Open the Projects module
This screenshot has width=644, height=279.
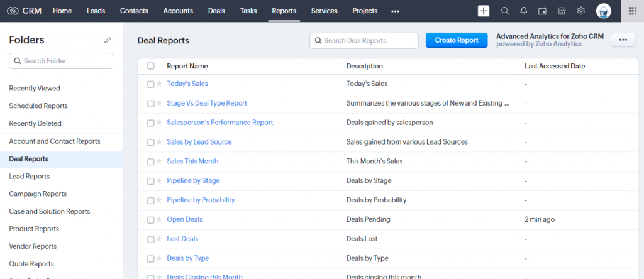pyautogui.click(x=365, y=11)
